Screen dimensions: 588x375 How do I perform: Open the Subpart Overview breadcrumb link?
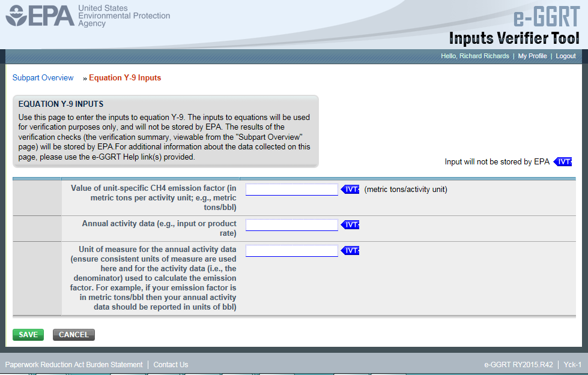click(43, 77)
